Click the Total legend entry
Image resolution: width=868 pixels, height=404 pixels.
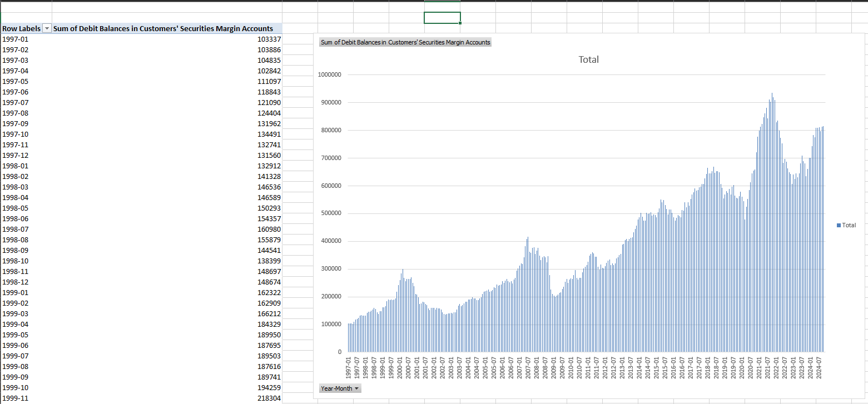point(847,225)
